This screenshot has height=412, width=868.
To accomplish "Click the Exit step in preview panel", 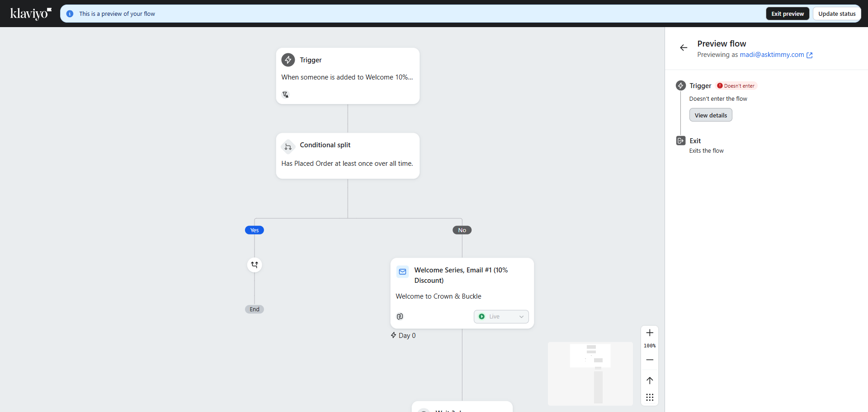I will click(x=695, y=141).
